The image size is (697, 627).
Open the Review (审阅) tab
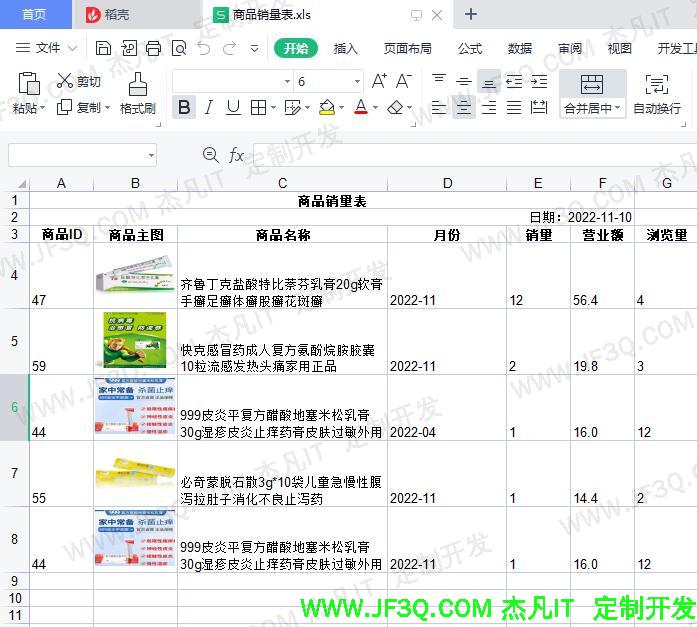[570, 48]
